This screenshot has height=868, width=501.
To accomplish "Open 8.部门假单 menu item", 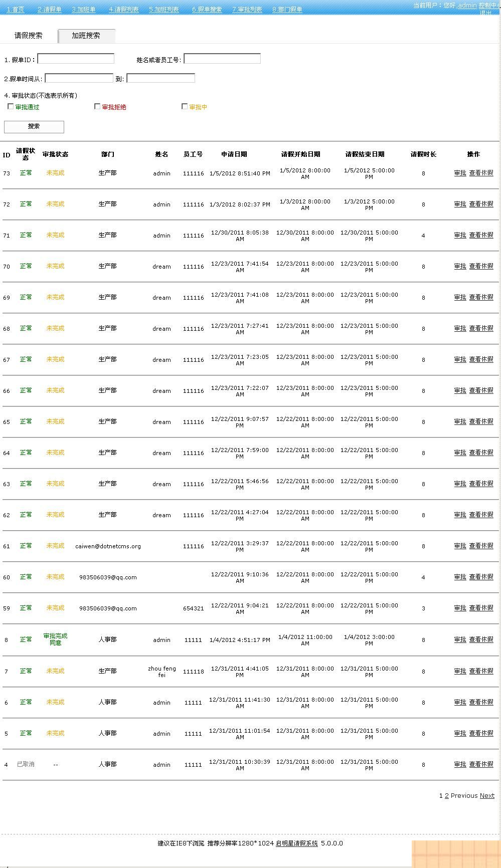I will [x=287, y=10].
